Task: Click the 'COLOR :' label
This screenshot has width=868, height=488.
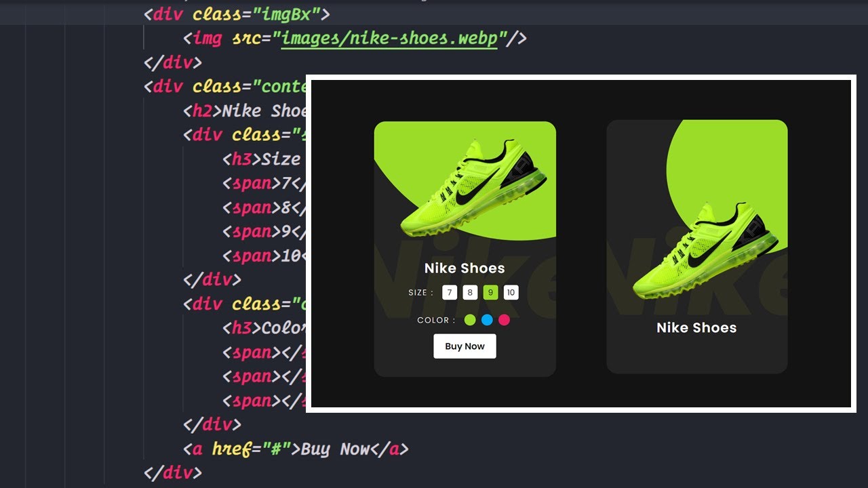Action: [437, 320]
